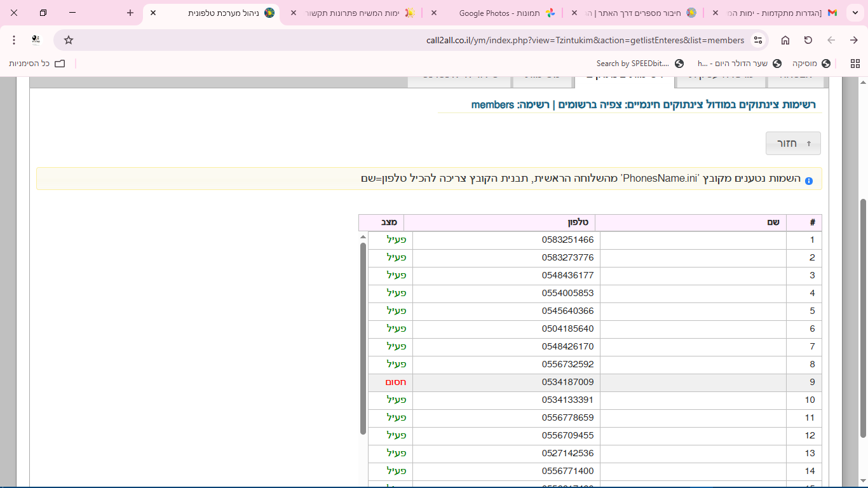
Task: Open Chrome's three-dot menu
Action: point(14,40)
